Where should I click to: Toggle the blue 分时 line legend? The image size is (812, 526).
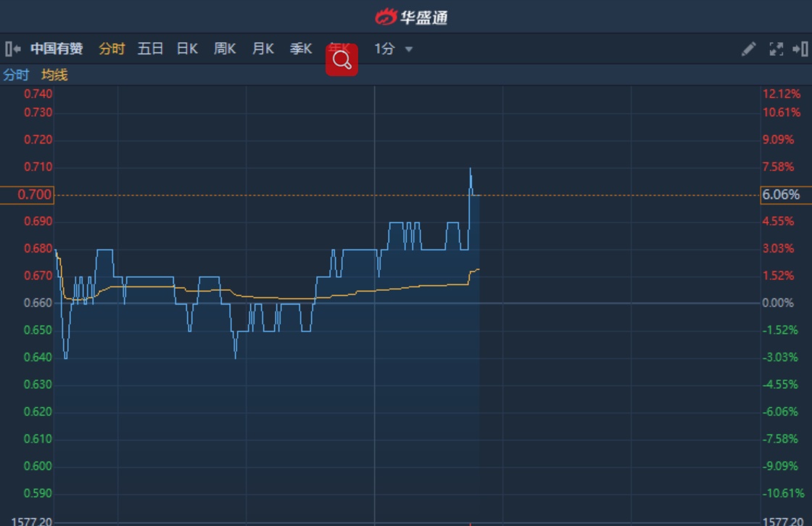click(16, 75)
